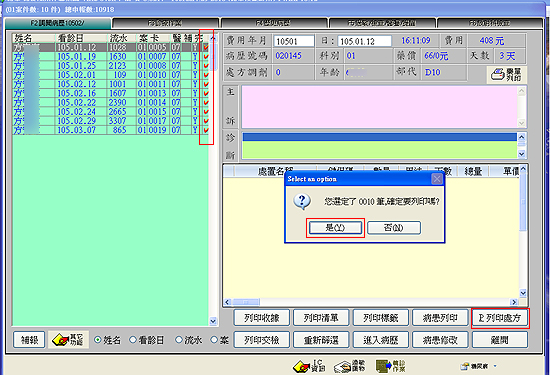Image resolution: width=550 pixels, height=375 pixels.
Task: Select the 看診日 sort radio button
Action: 133,340
